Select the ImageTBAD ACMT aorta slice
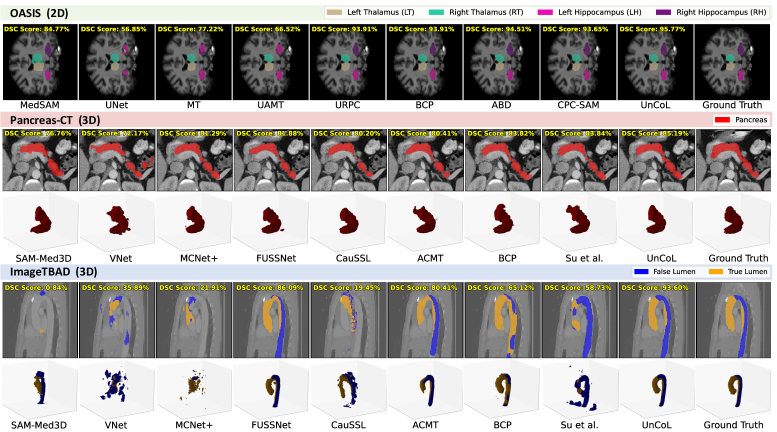Viewport: 777px width, 432px height. 426,320
